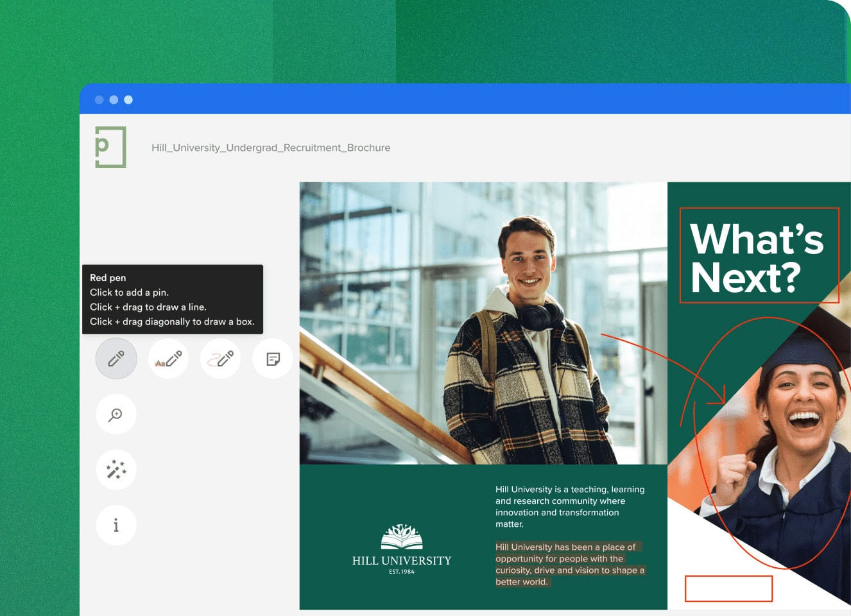Image resolution: width=851 pixels, height=616 pixels.
Task: Select the highlighted brochure paragraph text
Action: (569, 564)
